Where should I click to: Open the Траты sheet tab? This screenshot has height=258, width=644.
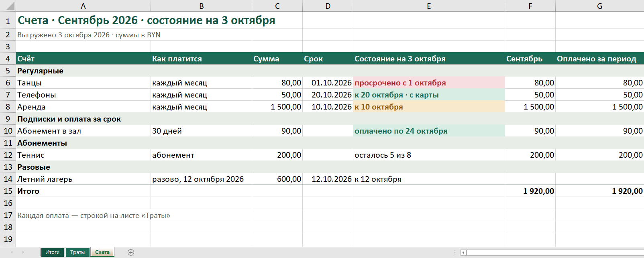pyautogui.click(x=77, y=252)
